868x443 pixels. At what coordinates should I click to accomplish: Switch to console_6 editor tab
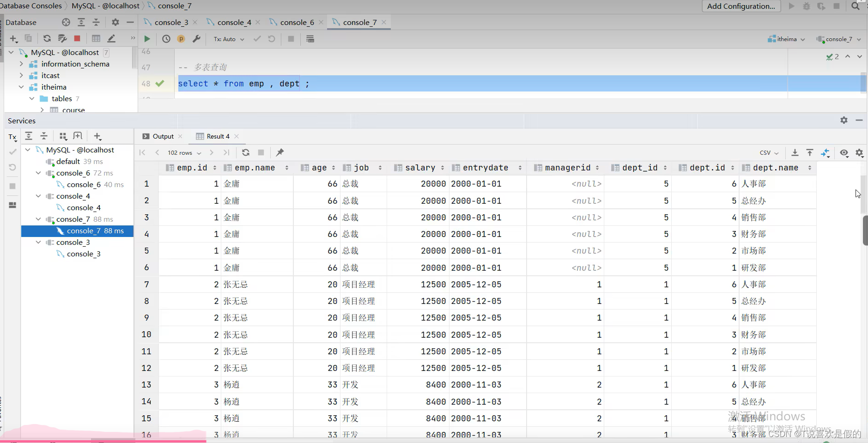coord(297,22)
